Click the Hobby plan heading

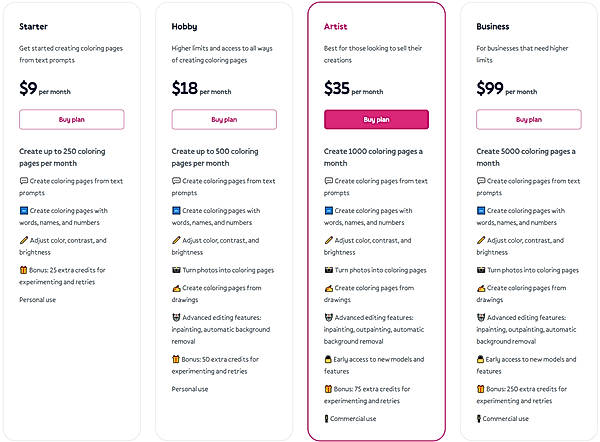(x=184, y=27)
